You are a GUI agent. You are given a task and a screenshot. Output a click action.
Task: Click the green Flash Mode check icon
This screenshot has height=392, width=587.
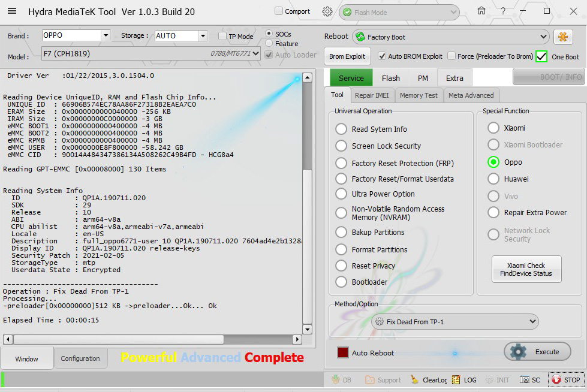coord(347,13)
